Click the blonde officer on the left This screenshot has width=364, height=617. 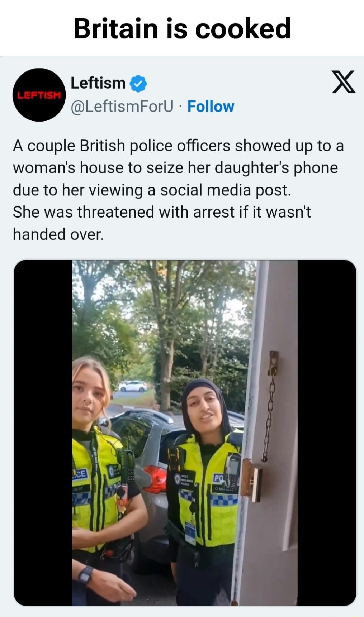pyautogui.click(x=101, y=482)
